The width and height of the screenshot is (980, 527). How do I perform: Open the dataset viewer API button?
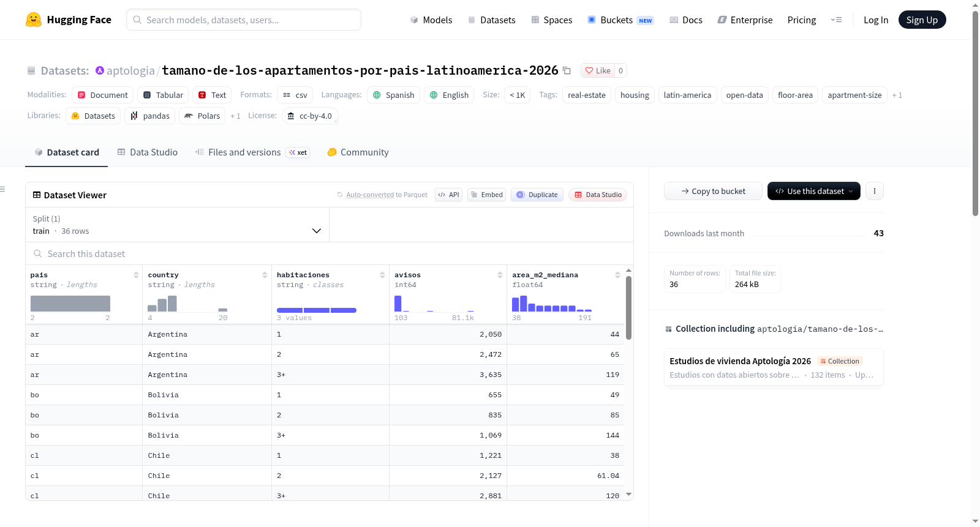448,195
